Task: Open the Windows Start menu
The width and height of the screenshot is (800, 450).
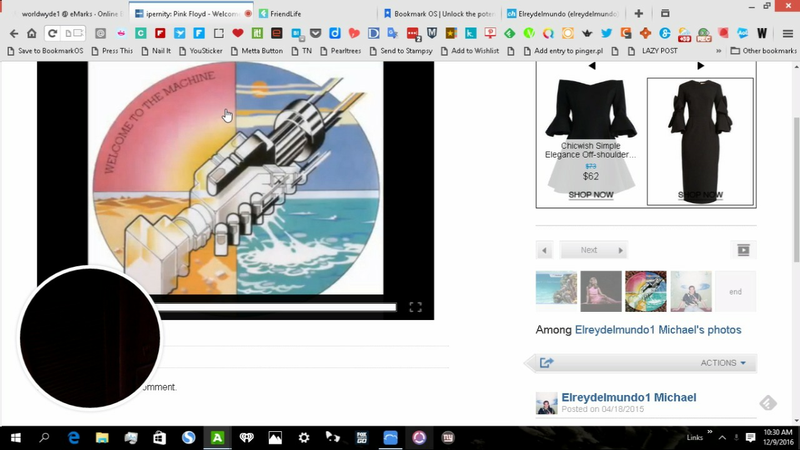Action: click(16, 437)
